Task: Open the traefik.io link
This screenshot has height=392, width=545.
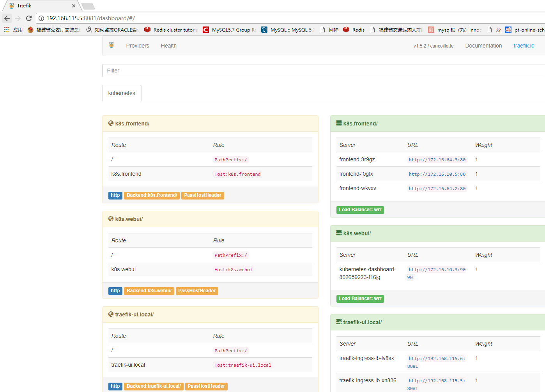Action: coord(524,46)
